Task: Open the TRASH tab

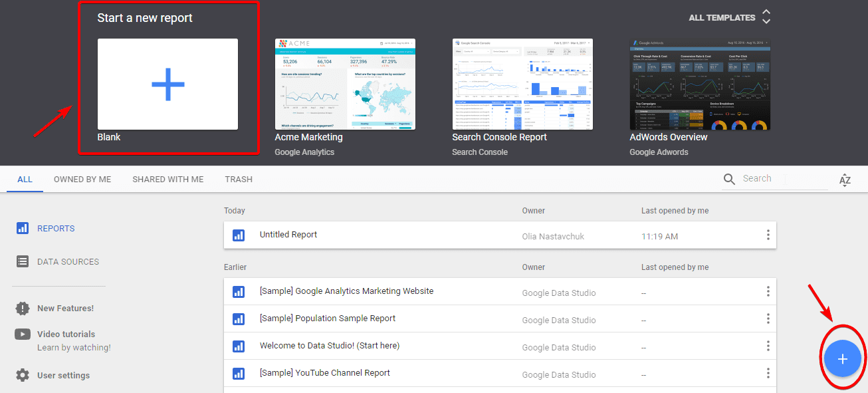Action: [x=239, y=180]
